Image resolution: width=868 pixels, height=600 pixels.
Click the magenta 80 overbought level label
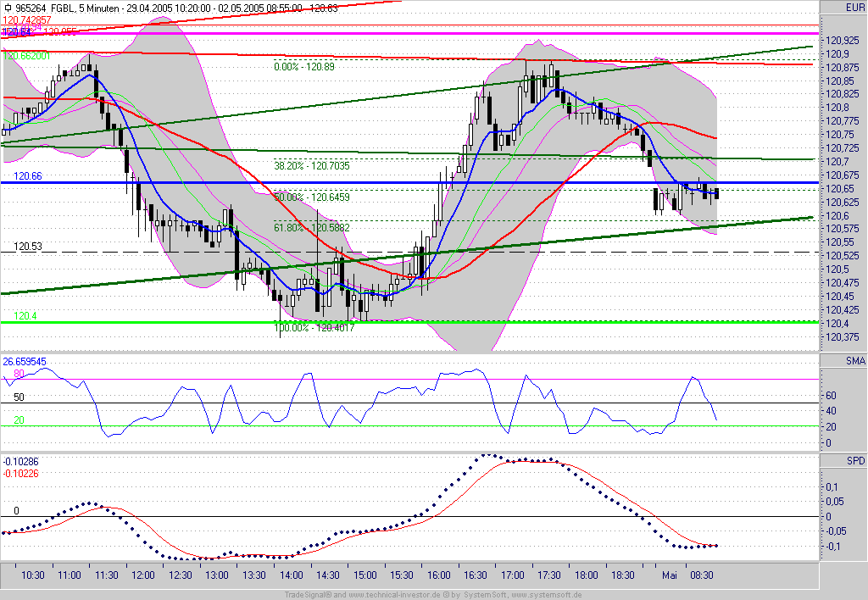click(19, 374)
